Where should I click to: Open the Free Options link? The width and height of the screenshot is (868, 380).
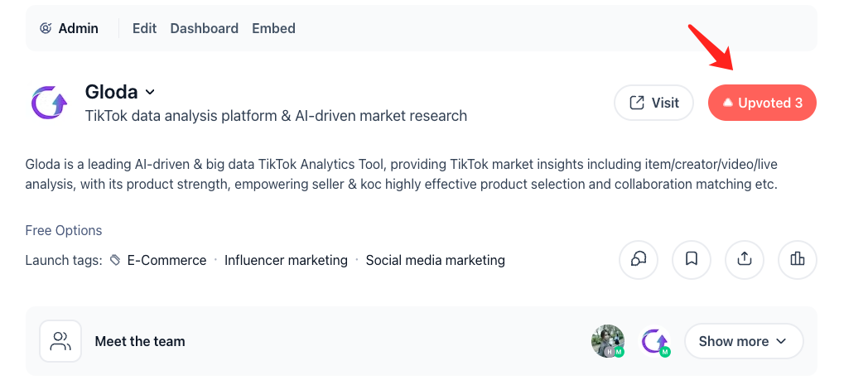pyautogui.click(x=64, y=231)
